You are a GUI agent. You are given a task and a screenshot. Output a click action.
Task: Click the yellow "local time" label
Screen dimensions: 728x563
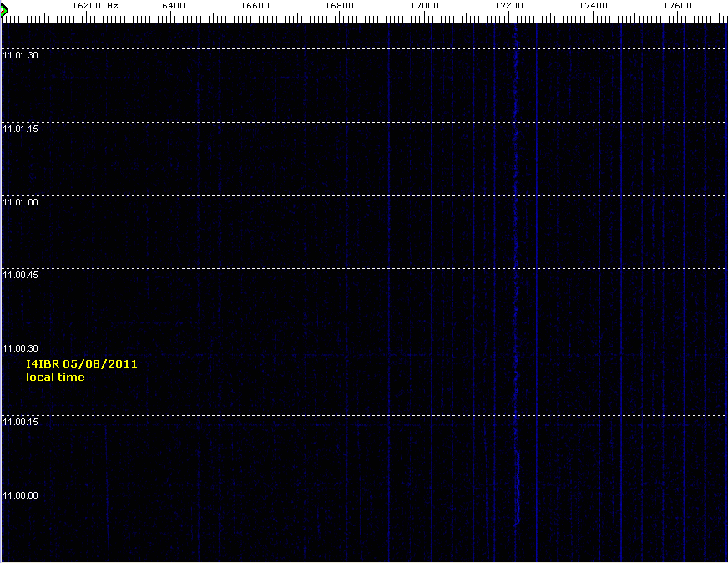pos(55,377)
